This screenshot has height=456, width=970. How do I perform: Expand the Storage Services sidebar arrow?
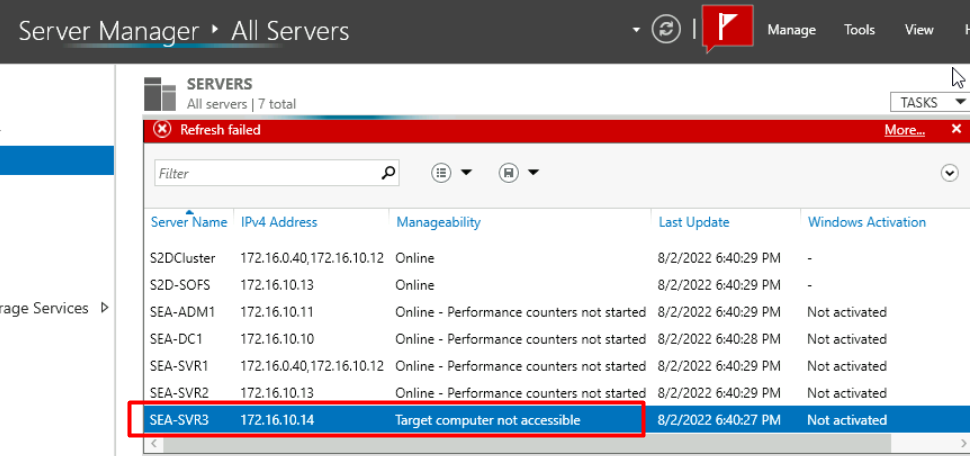(104, 308)
